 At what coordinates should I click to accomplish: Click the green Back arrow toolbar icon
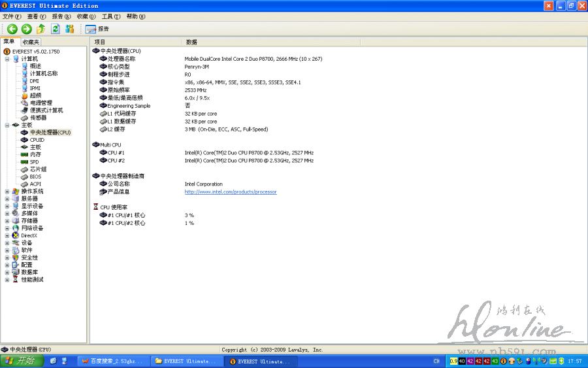tap(12, 29)
